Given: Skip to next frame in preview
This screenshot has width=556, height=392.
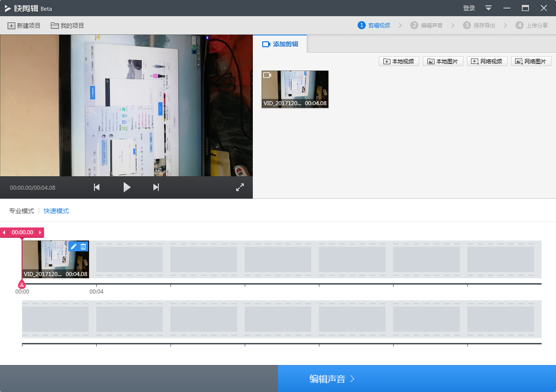Looking at the screenshot, I should [156, 187].
